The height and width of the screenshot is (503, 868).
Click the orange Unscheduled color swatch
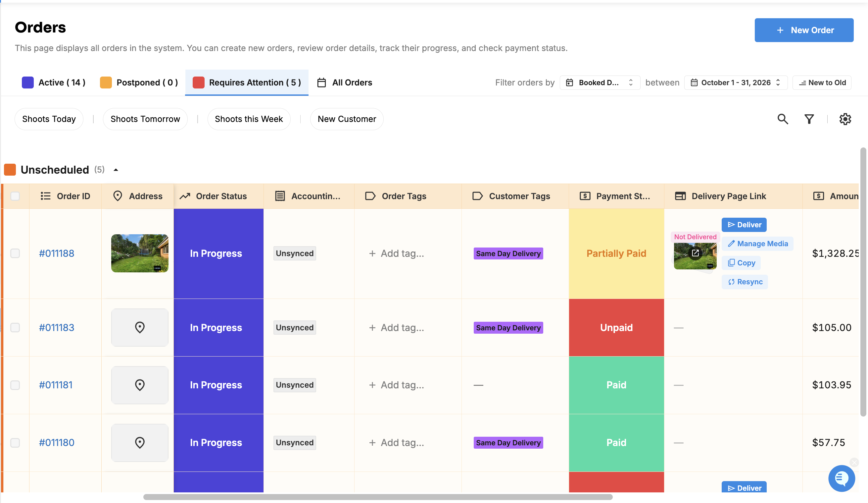[10, 170]
